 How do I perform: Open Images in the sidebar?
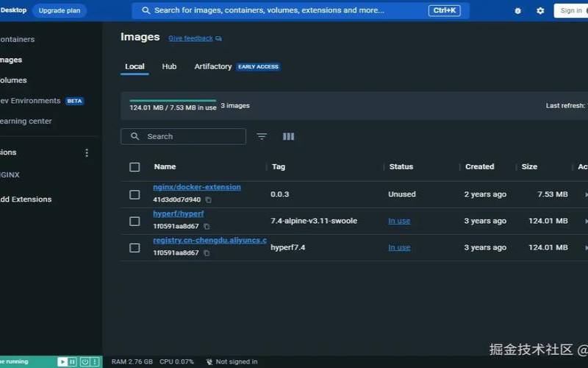tap(11, 60)
